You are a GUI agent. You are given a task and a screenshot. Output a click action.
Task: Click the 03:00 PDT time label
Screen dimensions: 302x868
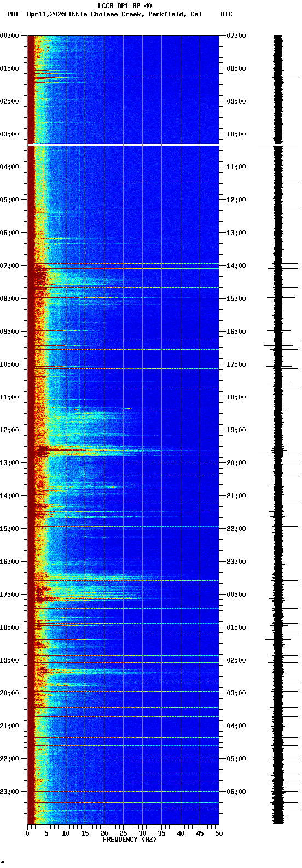click(x=9, y=134)
